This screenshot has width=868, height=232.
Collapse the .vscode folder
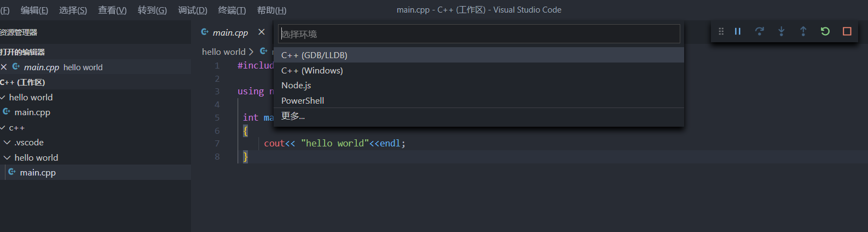(x=7, y=143)
